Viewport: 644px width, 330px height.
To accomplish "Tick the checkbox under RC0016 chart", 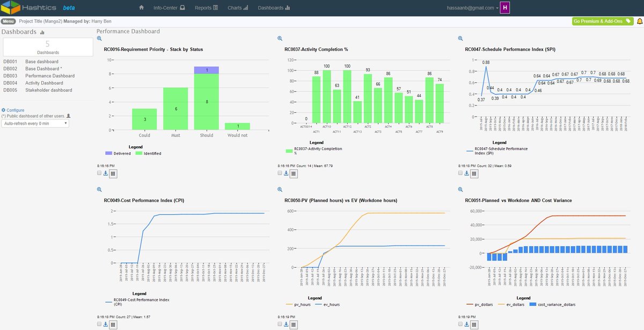I will coord(99,173).
